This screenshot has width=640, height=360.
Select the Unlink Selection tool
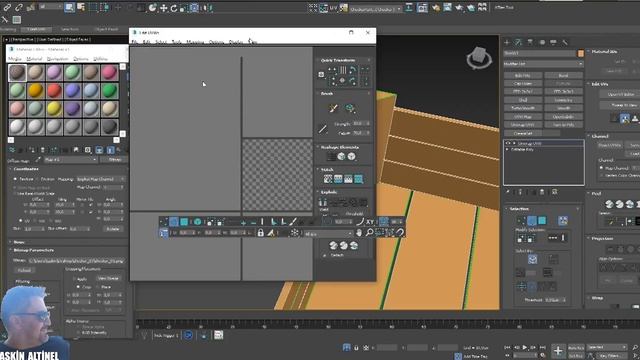tap(19, 7)
